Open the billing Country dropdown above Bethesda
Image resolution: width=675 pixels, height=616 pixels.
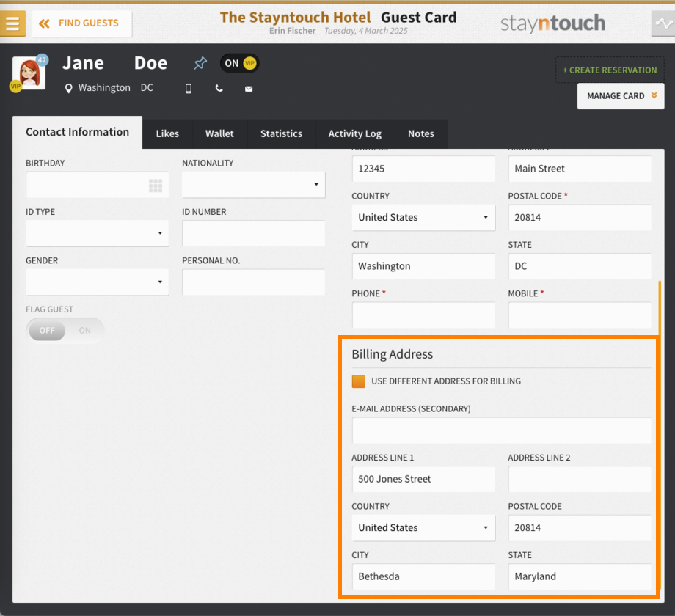[423, 528]
